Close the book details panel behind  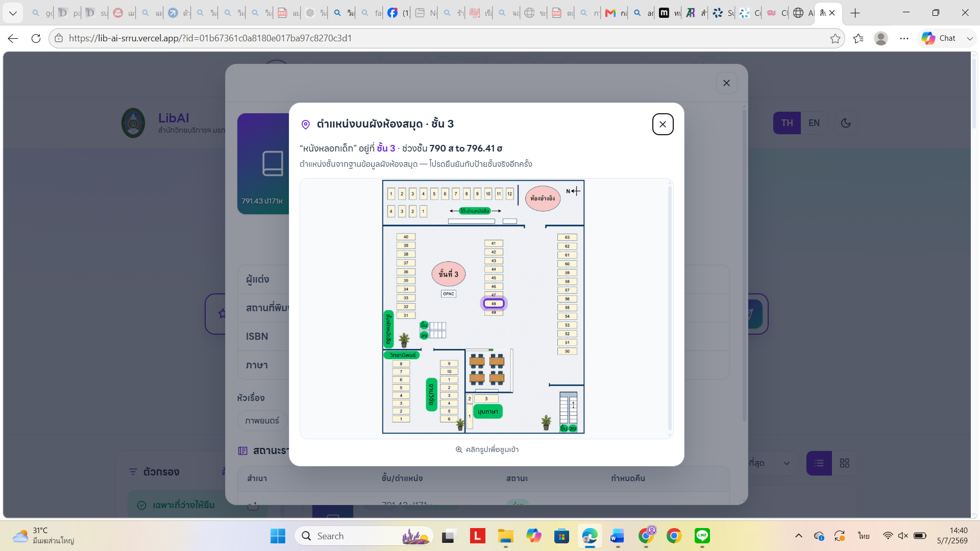[726, 83]
